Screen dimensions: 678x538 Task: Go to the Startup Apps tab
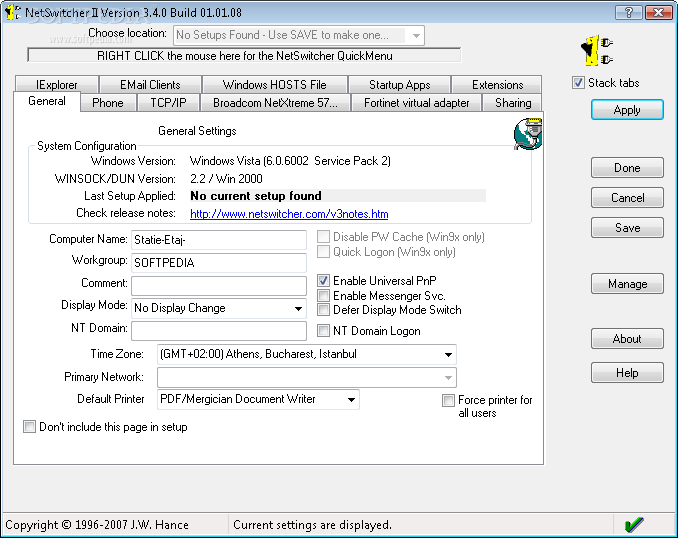point(400,85)
